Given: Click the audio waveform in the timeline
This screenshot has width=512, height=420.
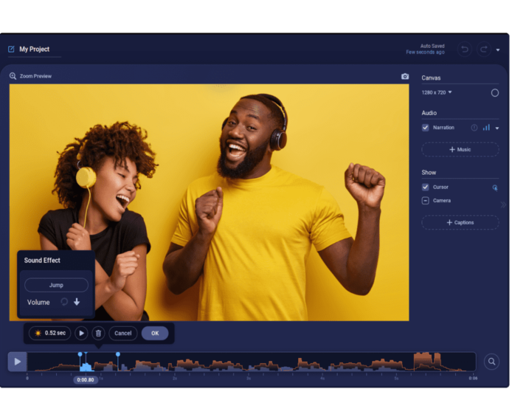Looking at the screenshot, I should [251, 362].
